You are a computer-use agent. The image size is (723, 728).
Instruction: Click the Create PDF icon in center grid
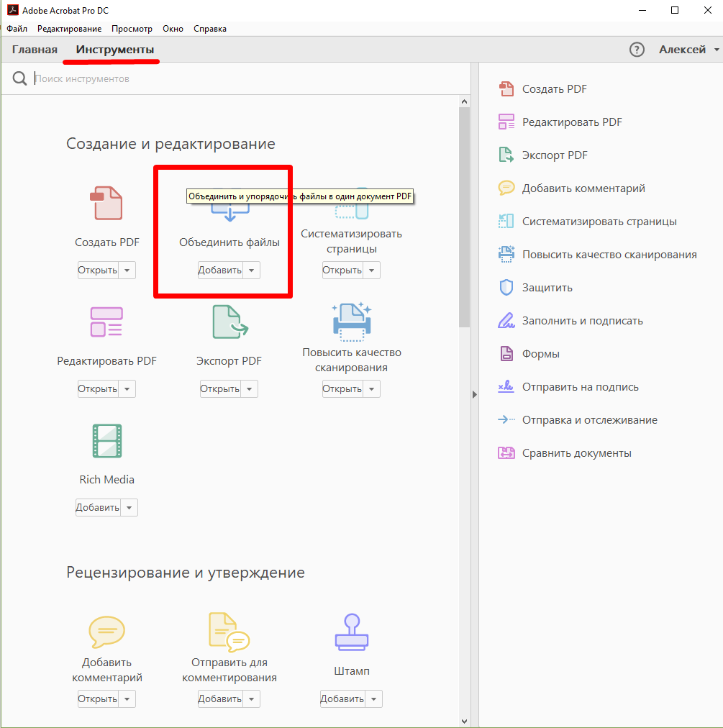pos(106,203)
